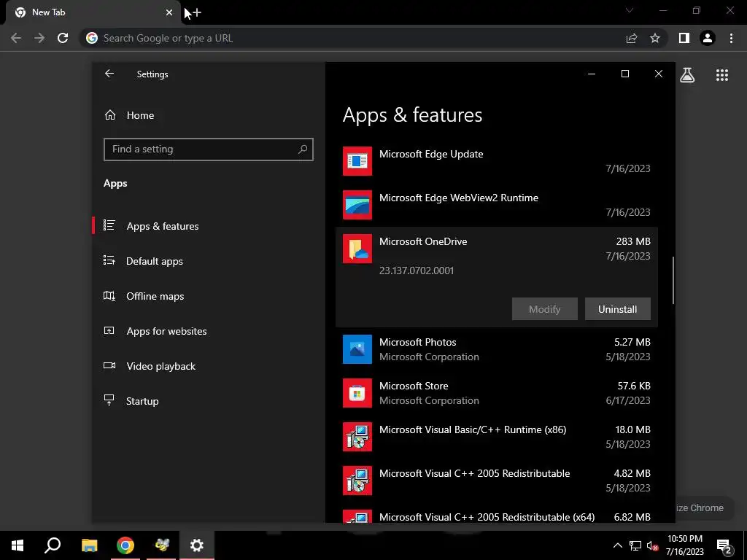The height and width of the screenshot is (560, 747).
Task: Select the Microsoft Edge Update entry name
Action: click(431, 154)
